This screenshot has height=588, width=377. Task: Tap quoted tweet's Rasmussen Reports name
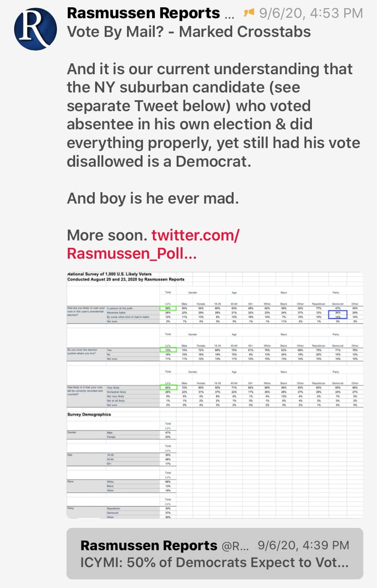pyautogui.click(x=148, y=545)
